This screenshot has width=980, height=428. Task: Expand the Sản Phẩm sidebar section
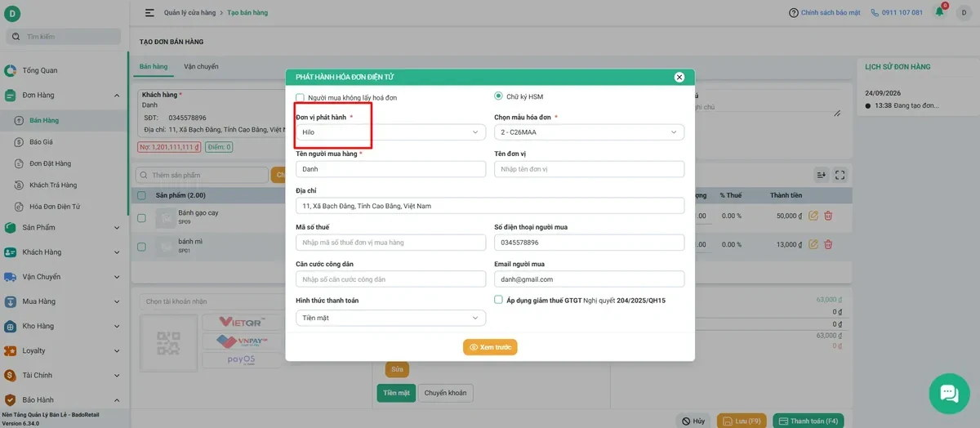(x=64, y=228)
